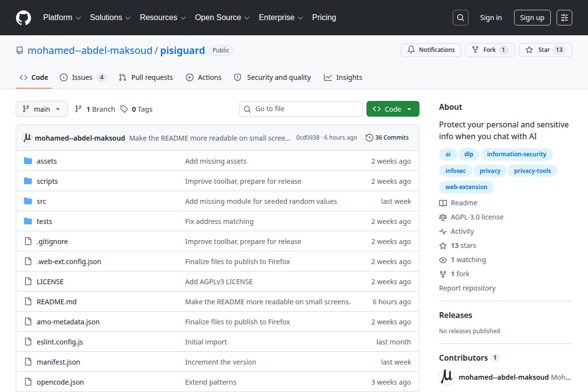The image size is (588, 392).
Task: Click the tag icon beside 0 Tags
Action: 124,109
